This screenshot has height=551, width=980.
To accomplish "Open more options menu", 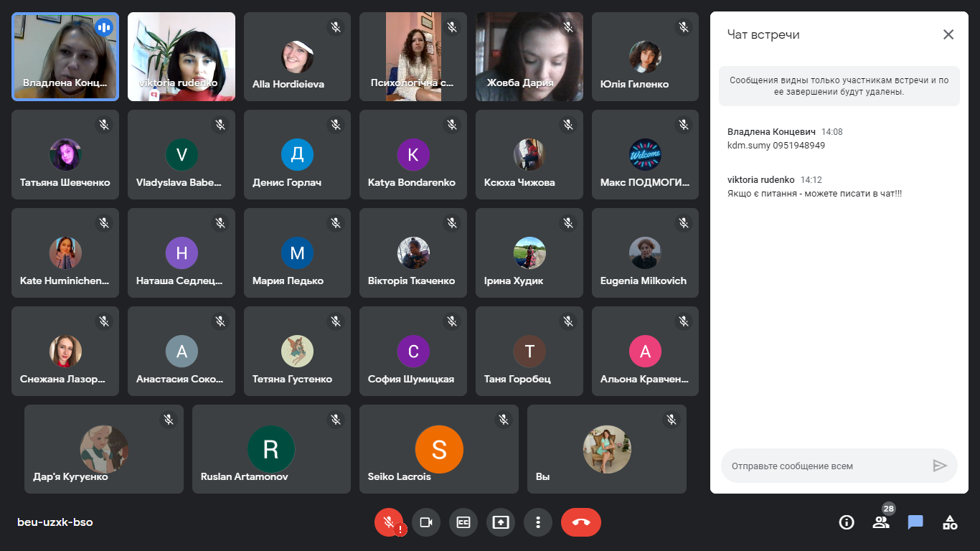I will 538,522.
